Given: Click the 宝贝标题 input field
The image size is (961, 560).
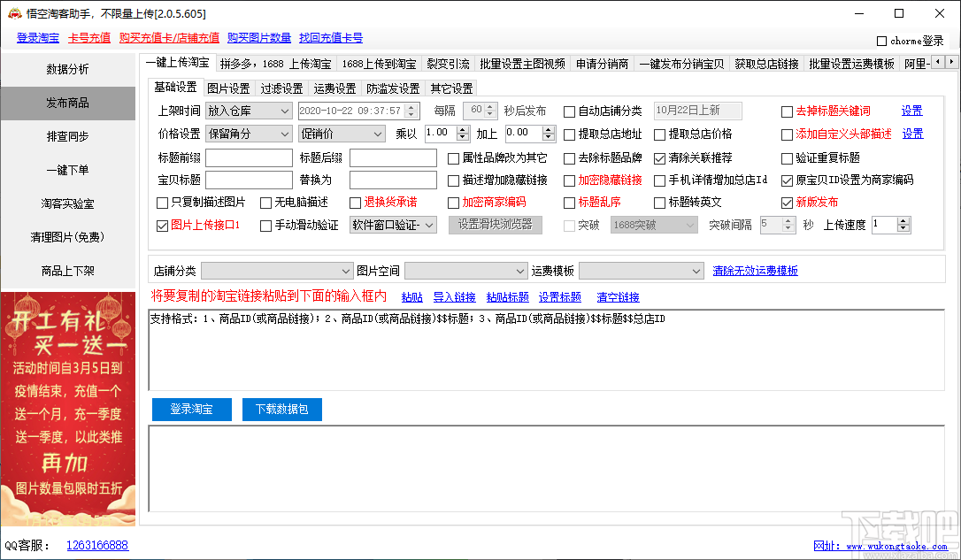Looking at the screenshot, I should [x=249, y=180].
